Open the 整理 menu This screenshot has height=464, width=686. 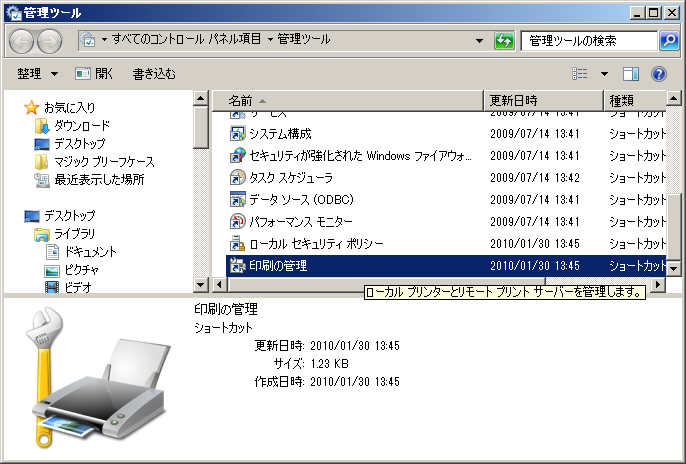pos(37,74)
